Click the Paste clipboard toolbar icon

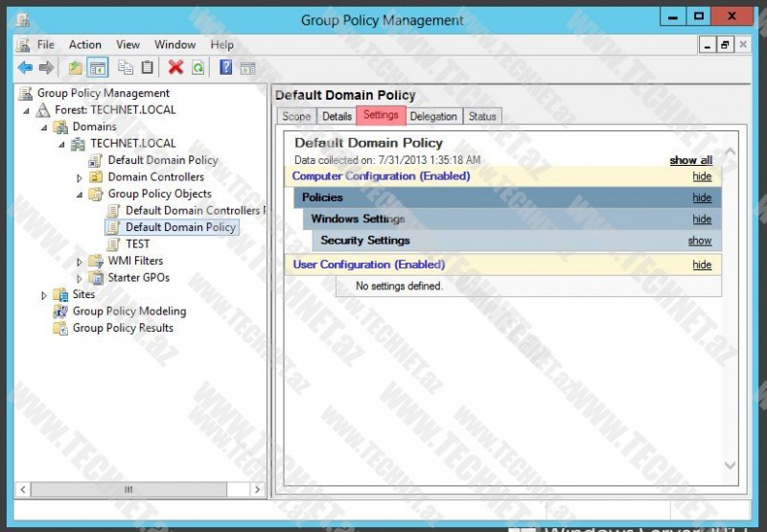(x=147, y=67)
